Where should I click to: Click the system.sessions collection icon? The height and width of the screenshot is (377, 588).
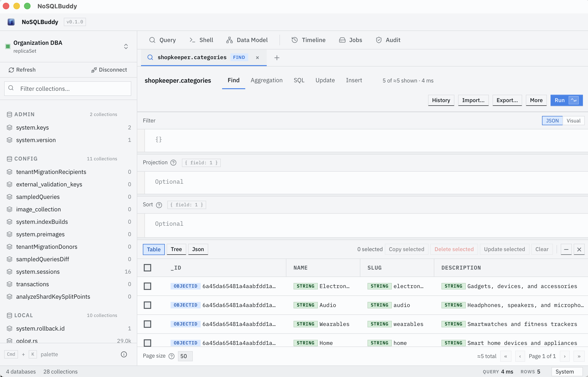tap(9, 272)
